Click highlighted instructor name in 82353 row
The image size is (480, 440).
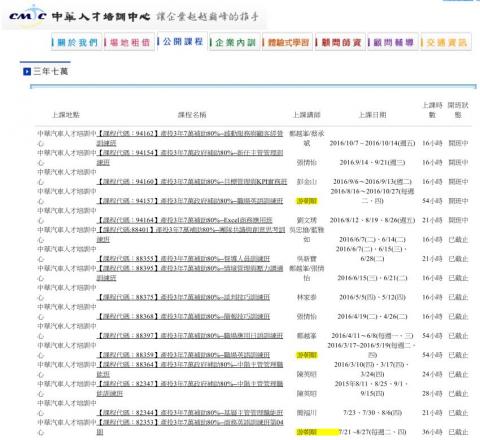pyautogui.click(x=307, y=432)
